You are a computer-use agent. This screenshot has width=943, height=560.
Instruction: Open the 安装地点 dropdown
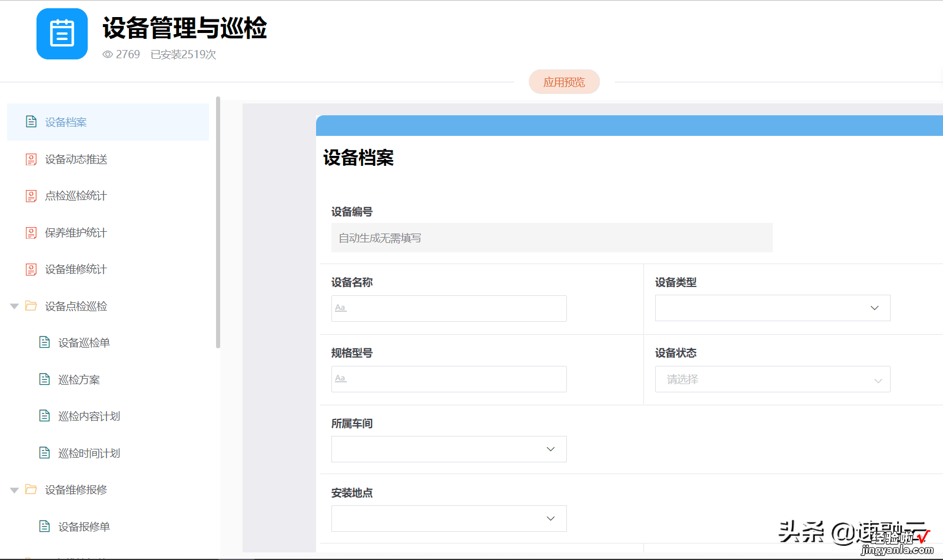(449, 518)
